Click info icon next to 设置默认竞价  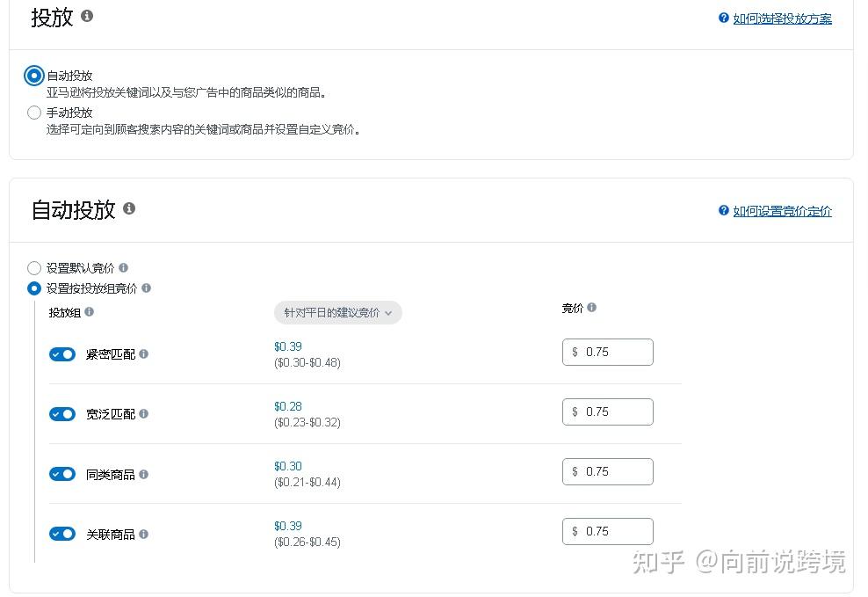123,268
